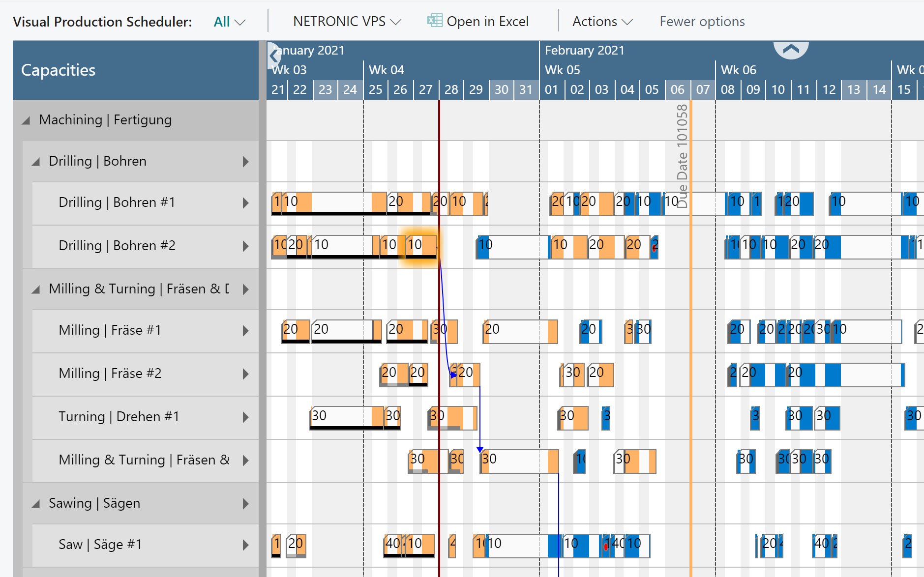The height and width of the screenshot is (577, 924).
Task: Open the All filter dropdown
Action: tap(228, 21)
